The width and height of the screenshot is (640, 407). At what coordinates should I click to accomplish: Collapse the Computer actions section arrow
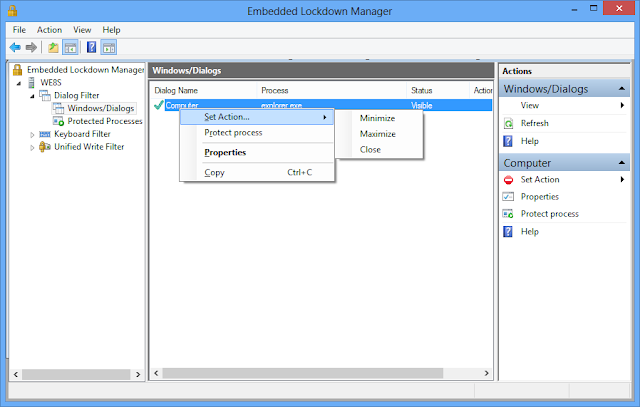pyautogui.click(x=622, y=162)
